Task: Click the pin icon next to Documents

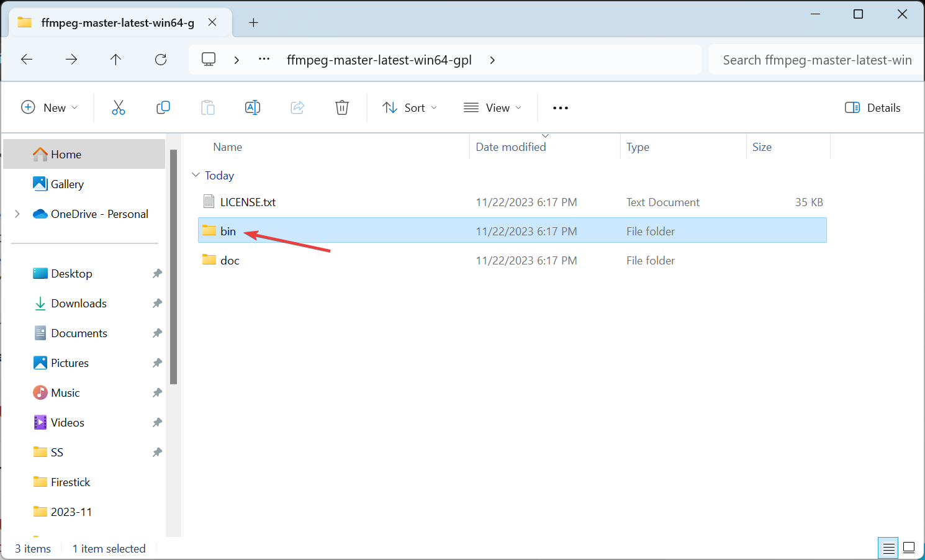Action: (x=157, y=333)
